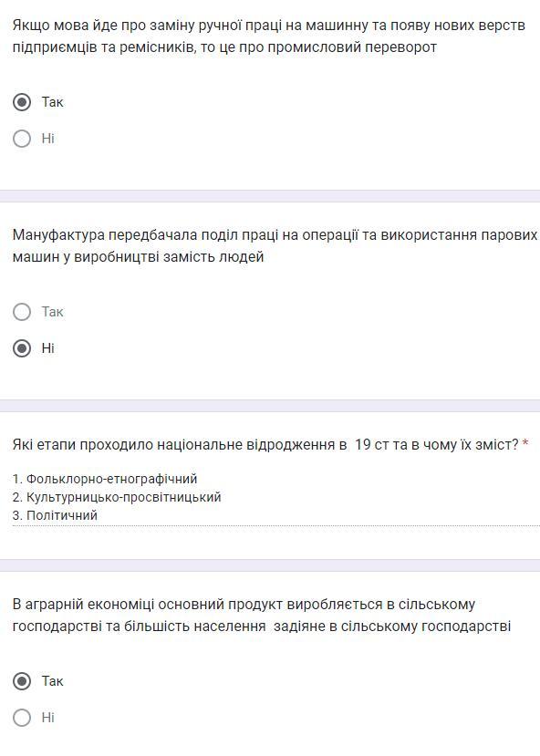Mark 'Так' radio for аграрній економіці question
Screen dimensions: 540x756
click(22, 681)
